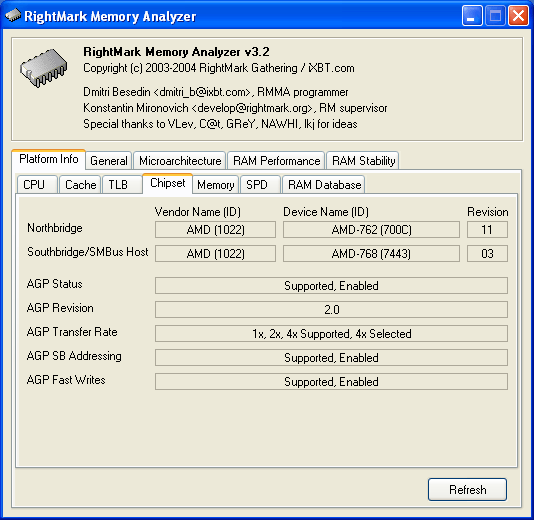
Task: Click the Southbridge/SMBus Host label
Action: [88, 252]
